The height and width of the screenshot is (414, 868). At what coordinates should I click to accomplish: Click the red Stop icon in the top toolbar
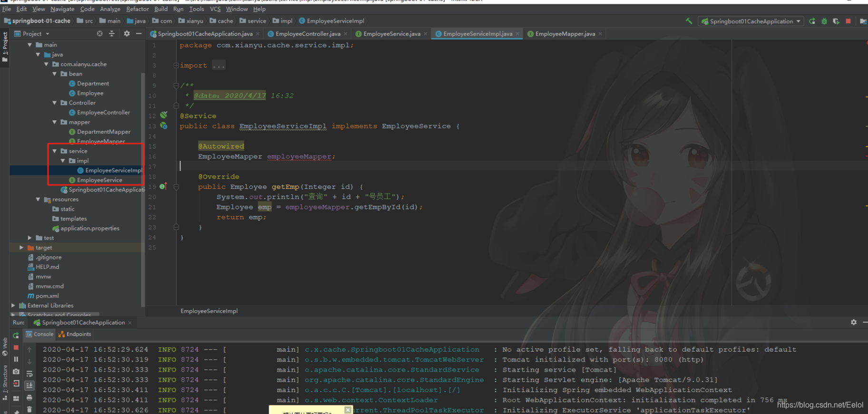[848, 21]
